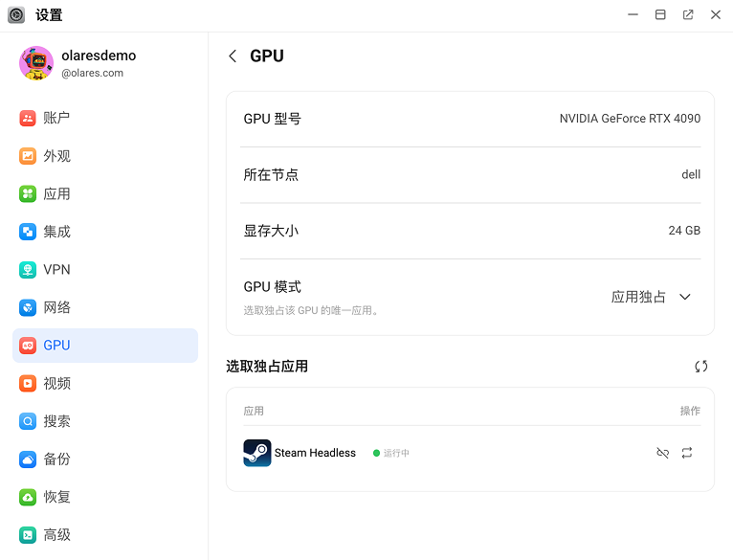This screenshot has height=560, width=733.
Task: Click the 集成 integration icon
Action: point(28,232)
